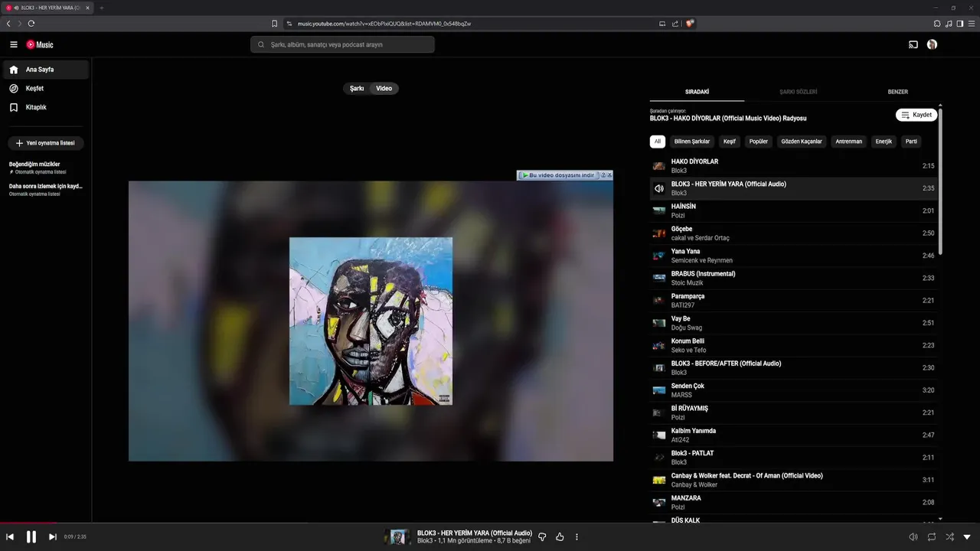Dislike the current song
The width and height of the screenshot is (980, 551).
point(542,537)
